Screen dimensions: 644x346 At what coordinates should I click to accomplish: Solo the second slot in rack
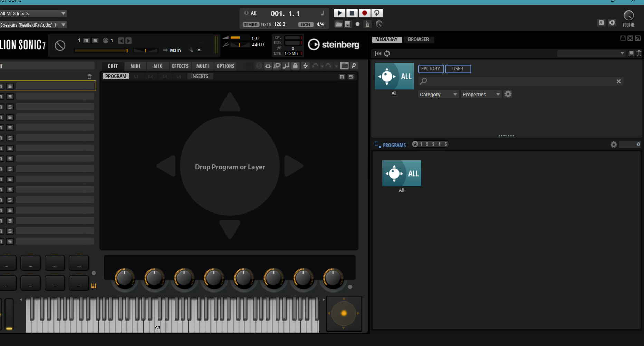pyautogui.click(x=10, y=97)
